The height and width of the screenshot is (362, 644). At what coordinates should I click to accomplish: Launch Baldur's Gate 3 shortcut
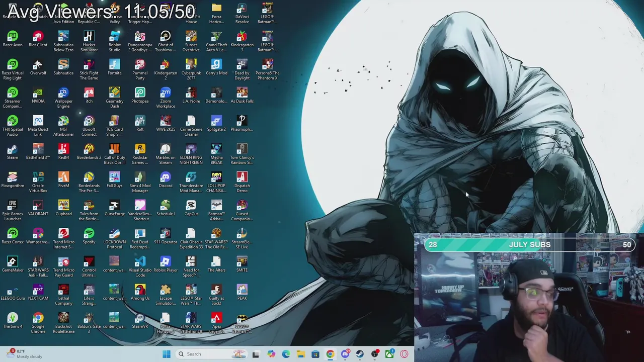point(89,323)
